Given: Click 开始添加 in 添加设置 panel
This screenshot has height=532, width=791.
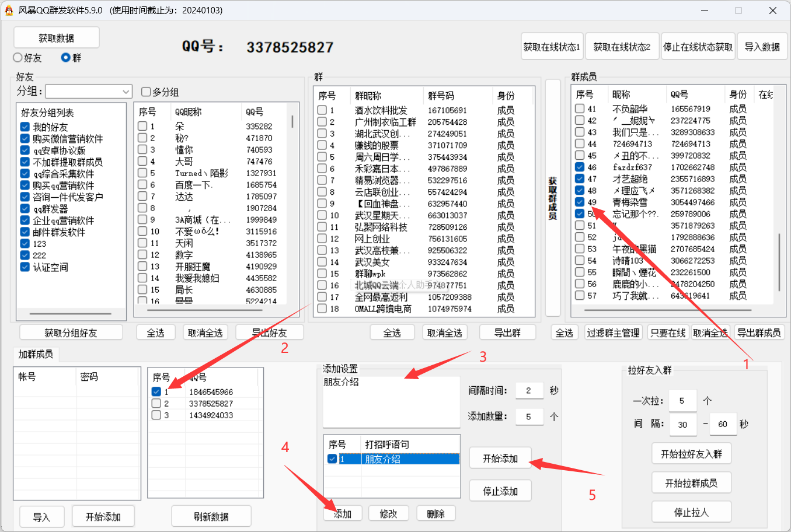Looking at the screenshot, I should 501,459.
